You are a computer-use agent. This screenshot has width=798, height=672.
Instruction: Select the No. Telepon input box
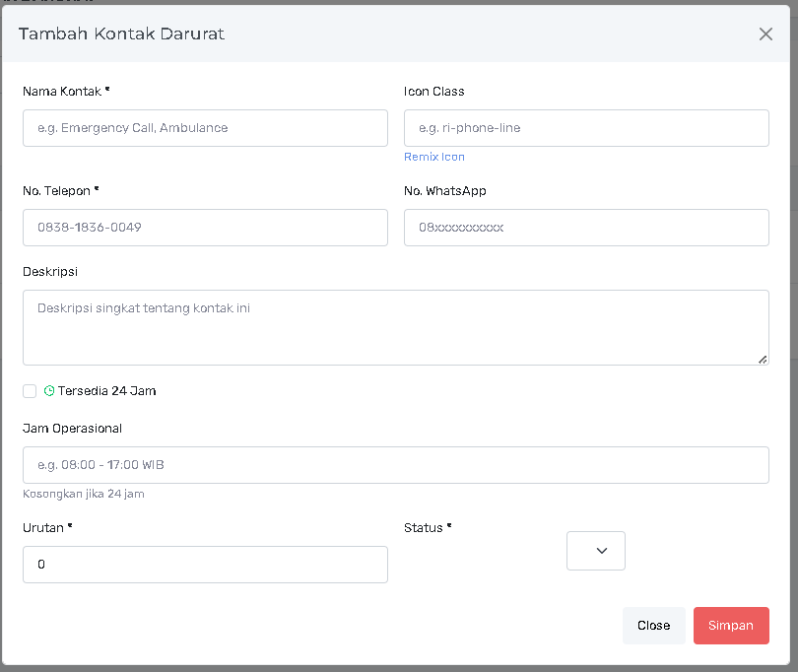click(205, 228)
